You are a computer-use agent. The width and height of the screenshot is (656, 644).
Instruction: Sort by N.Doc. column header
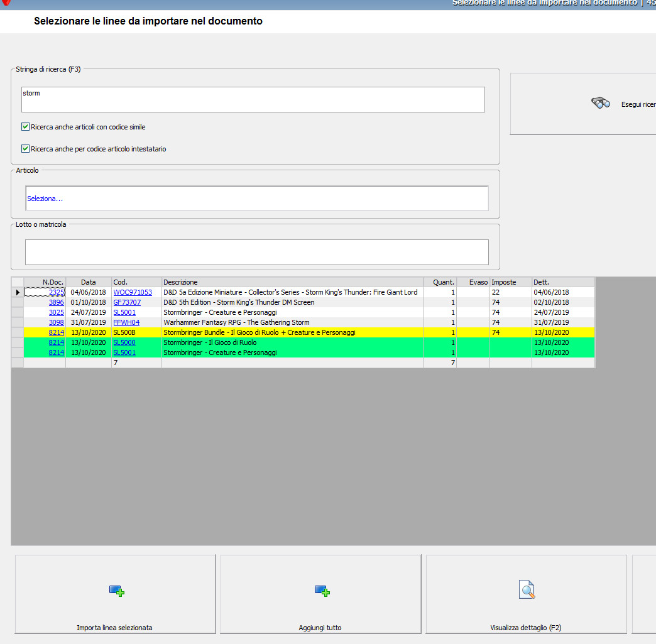[45, 282]
